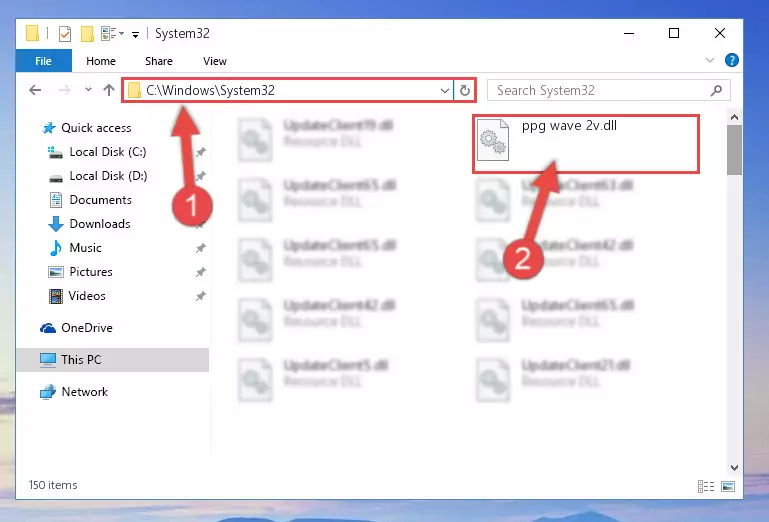Switch to the View ribbon tab
This screenshot has height=522, width=769.
pyautogui.click(x=215, y=61)
